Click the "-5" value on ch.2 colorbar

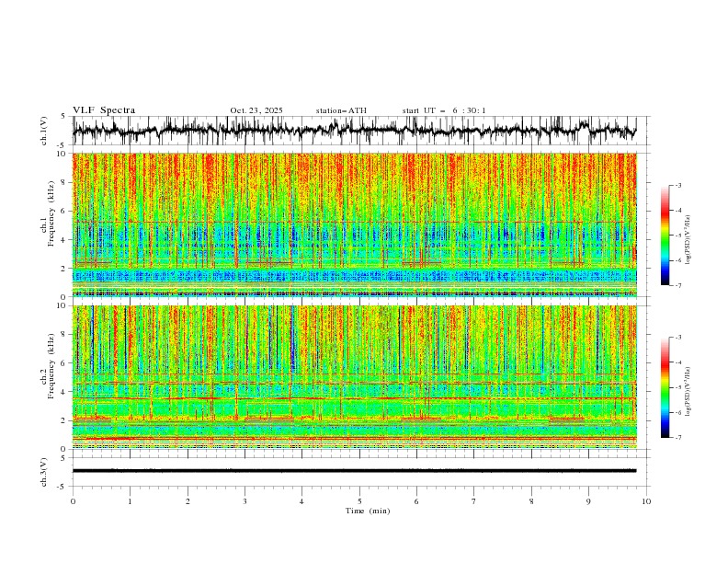(678, 387)
